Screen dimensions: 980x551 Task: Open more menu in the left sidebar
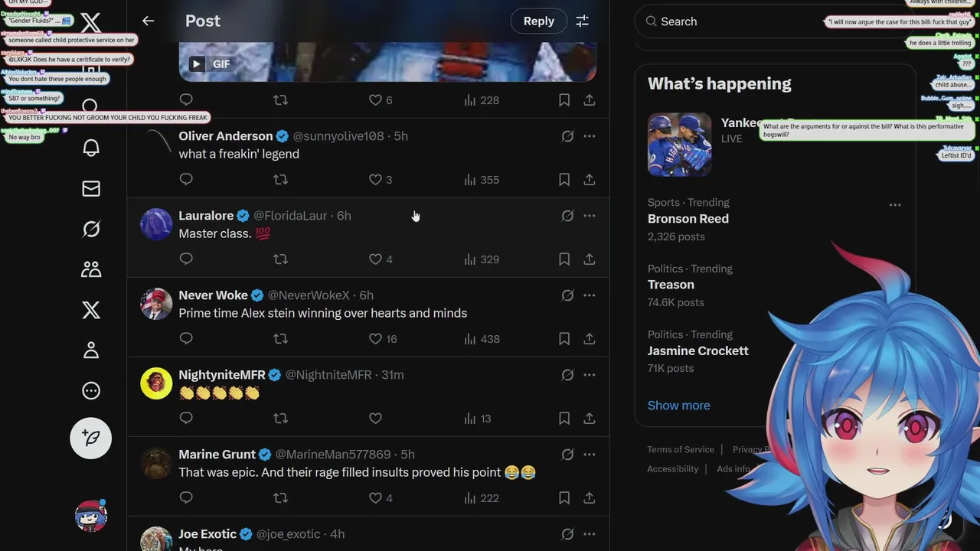(x=91, y=391)
